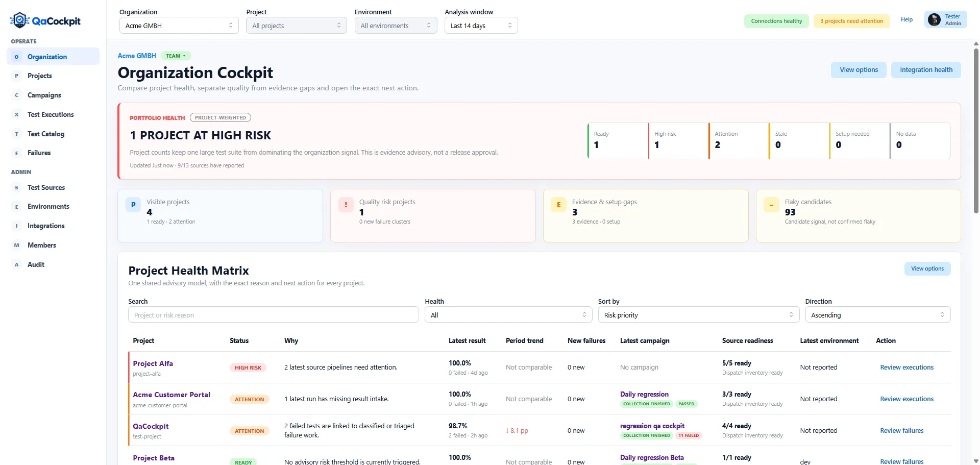
Task: Go to Test Catalog in sidebar
Action: [53, 134]
